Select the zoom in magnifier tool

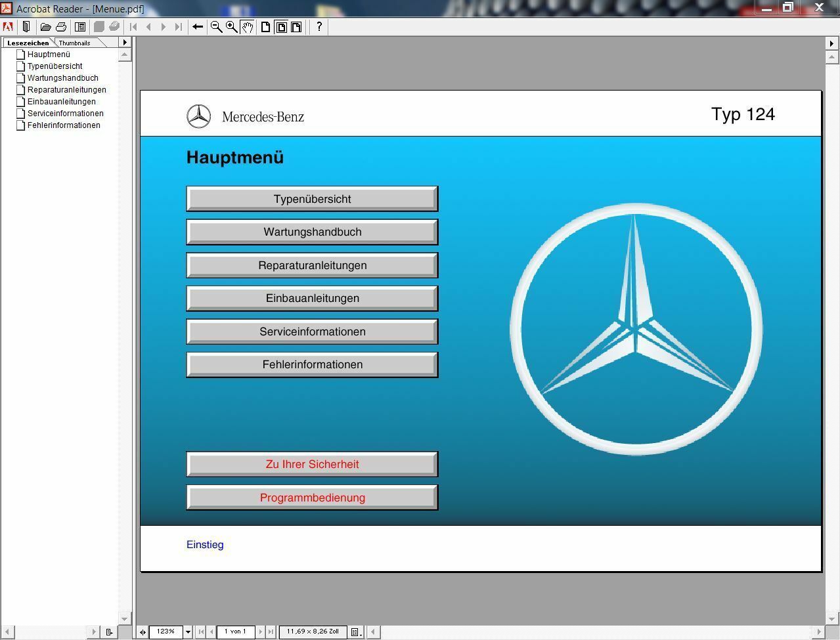[232, 27]
